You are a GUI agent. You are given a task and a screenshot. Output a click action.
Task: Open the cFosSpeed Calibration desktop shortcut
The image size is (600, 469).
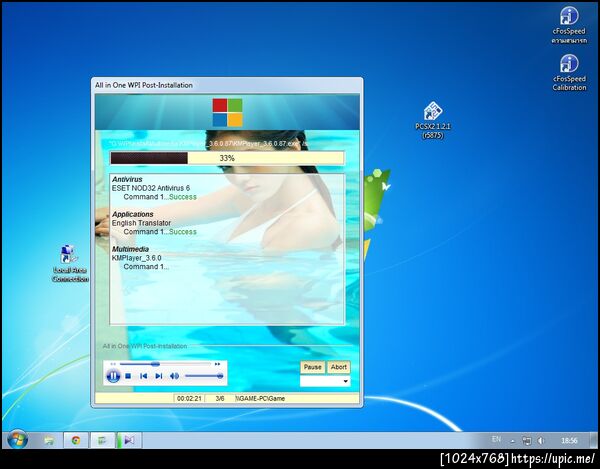[569, 73]
